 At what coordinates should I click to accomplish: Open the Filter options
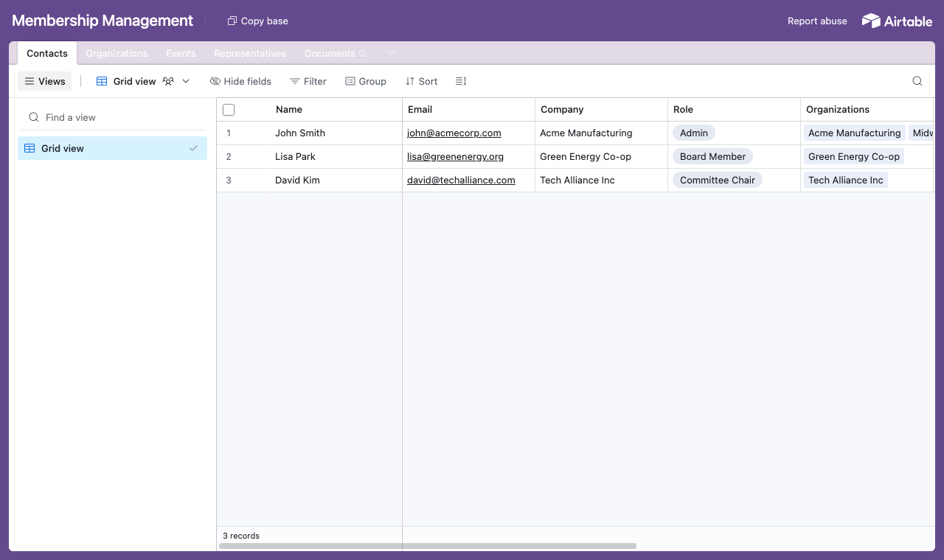pyautogui.click(x=308, y=81)
